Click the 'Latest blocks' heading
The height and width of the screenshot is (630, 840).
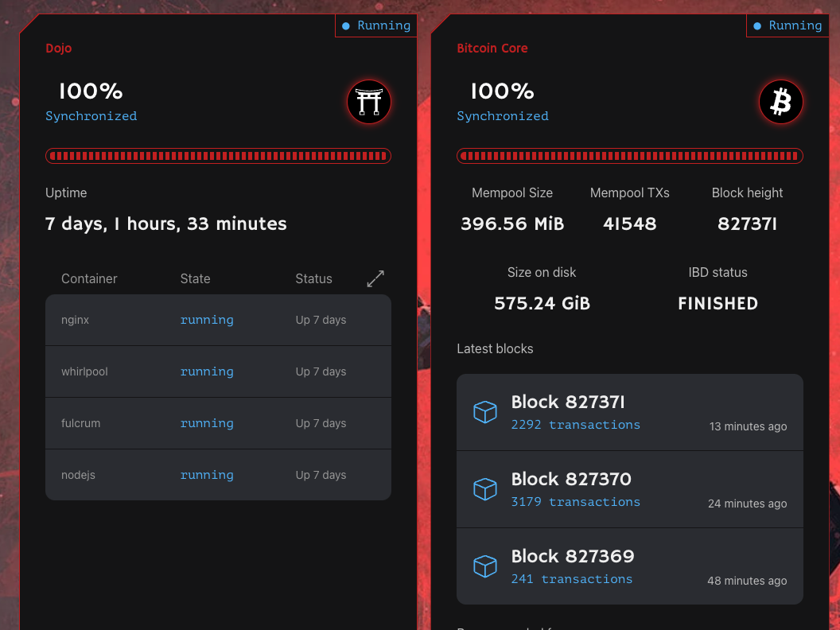495,348
